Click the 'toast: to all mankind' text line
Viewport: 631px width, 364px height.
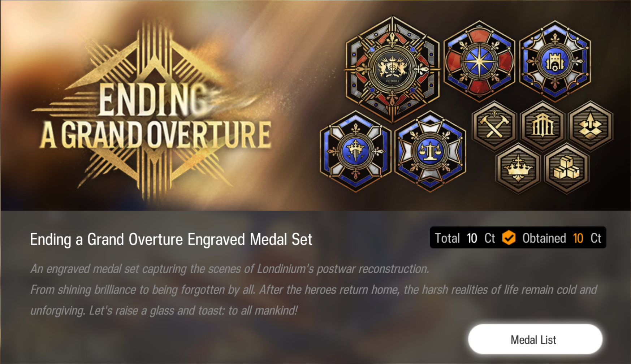coord(164,311)
